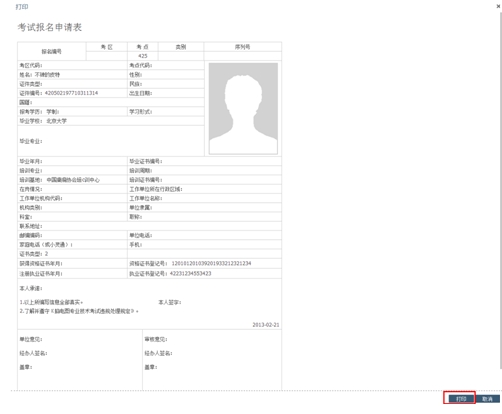Click the vertical scrollbar of the print preview

click(x=500, y=190)
